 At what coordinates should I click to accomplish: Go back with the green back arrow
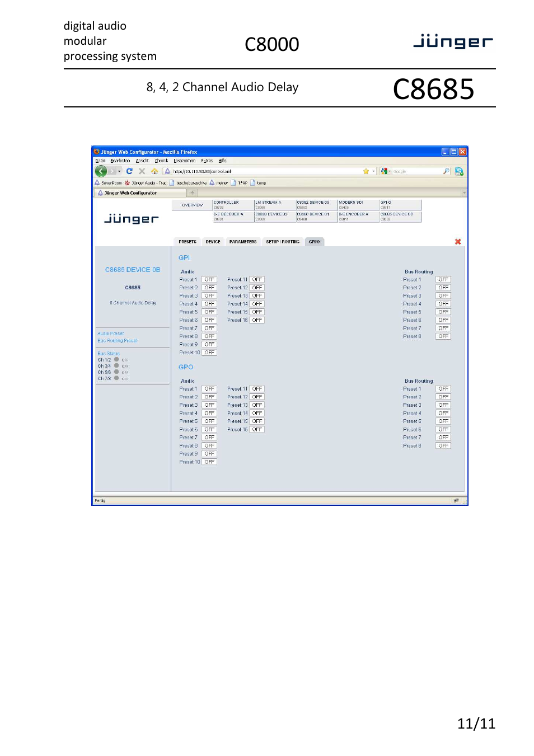pyautogui.click(x=101, y=171)
